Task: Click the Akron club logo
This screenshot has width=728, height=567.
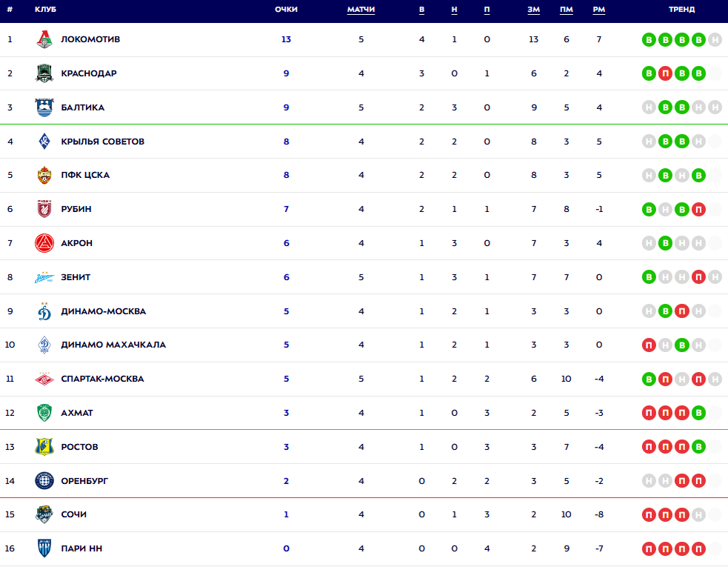Action: tap(45, 243)
